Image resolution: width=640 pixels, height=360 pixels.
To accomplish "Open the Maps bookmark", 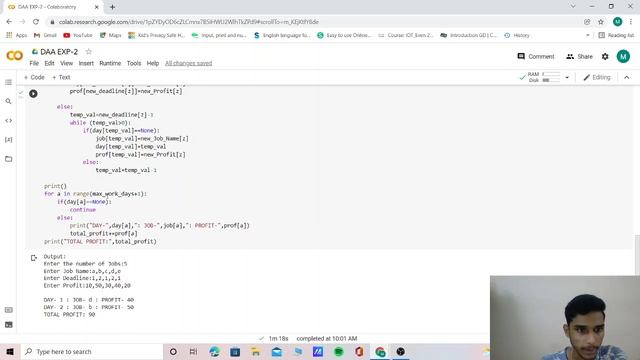I will click(x=111, y=35).
